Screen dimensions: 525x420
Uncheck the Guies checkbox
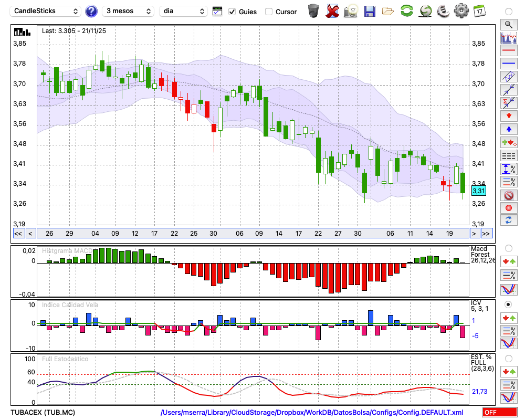click(232, 12)
